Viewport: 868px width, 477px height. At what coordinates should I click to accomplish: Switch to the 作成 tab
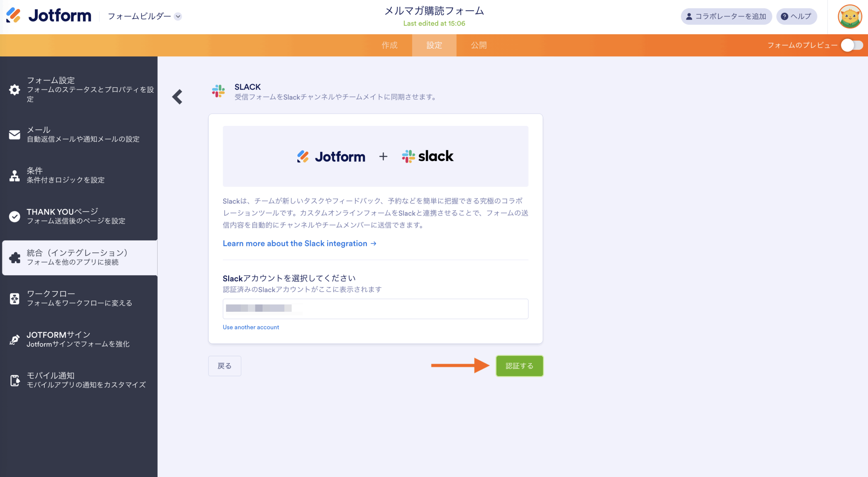390,45
